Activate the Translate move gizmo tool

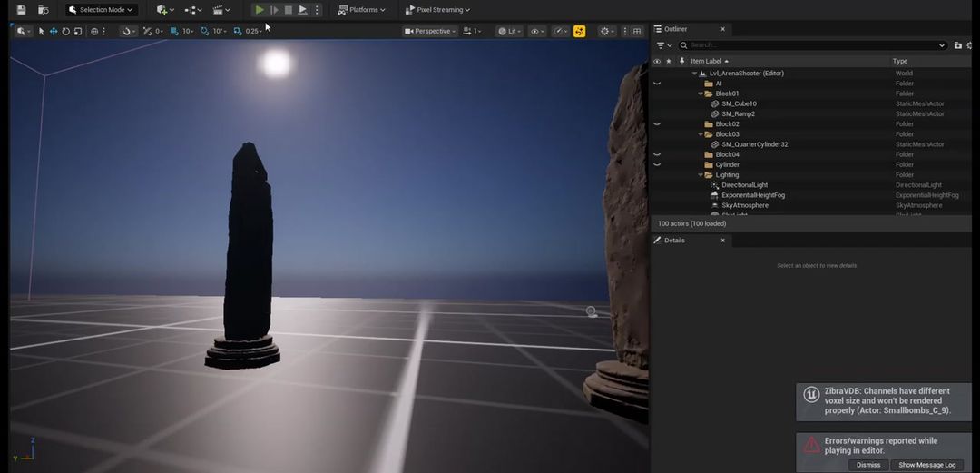click(x=54, y=31)
